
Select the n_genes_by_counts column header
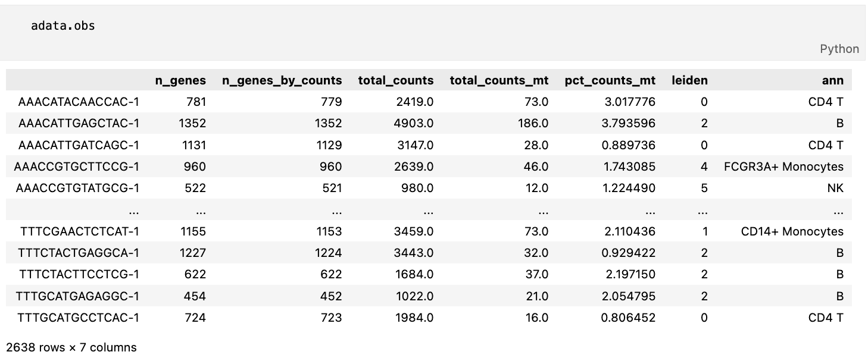click(282, 80)
